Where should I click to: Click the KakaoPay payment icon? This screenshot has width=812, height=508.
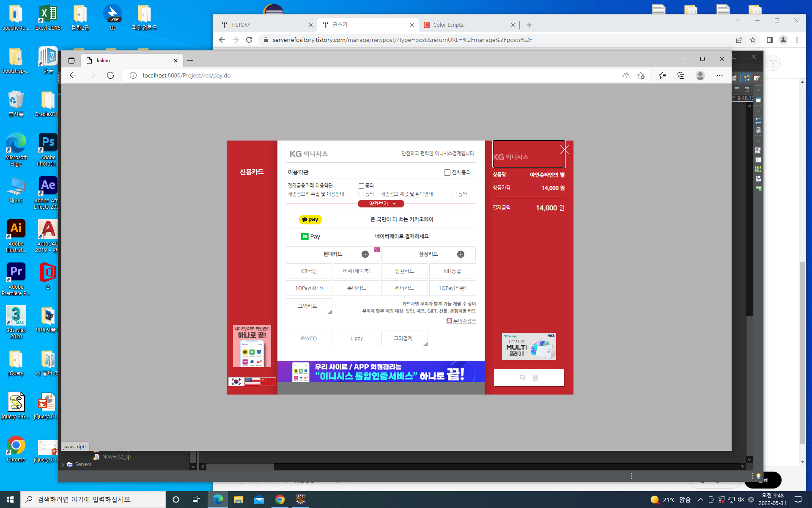[310, 219]
